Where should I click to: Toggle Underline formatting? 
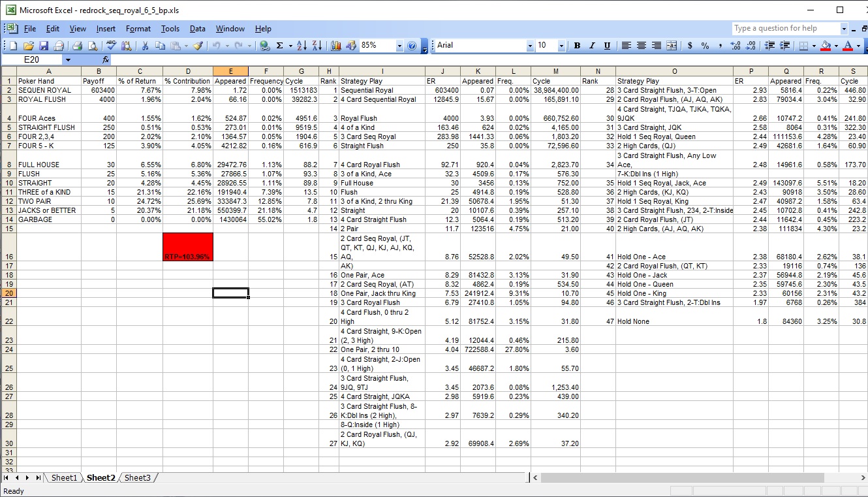pyautogui.click(x=607, y=46)
